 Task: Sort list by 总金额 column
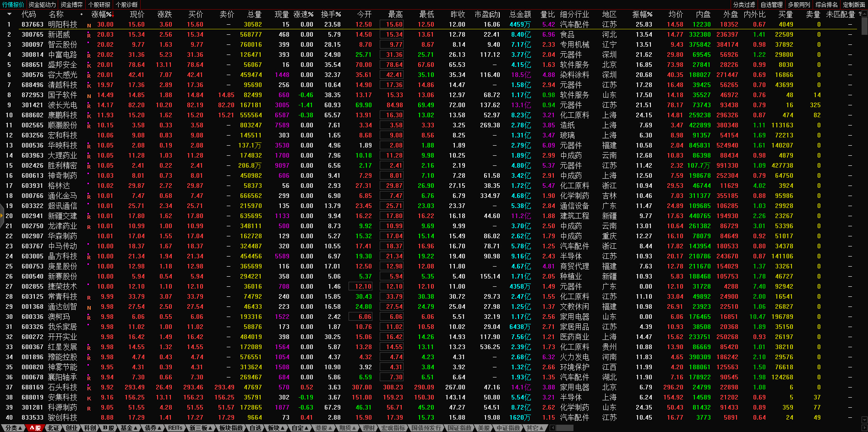coord(520,15)
